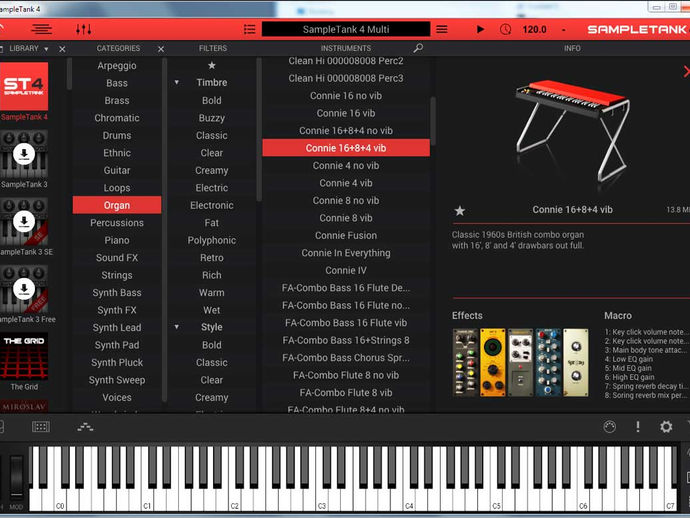The height and width of the screenshot is (518, 690).
Task: Click the SampleTank 4 Multi name field
Action: (x=346, y=29)
